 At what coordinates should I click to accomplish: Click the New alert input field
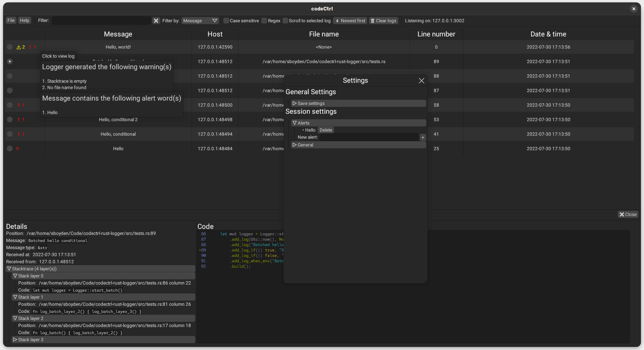[369, 137]
